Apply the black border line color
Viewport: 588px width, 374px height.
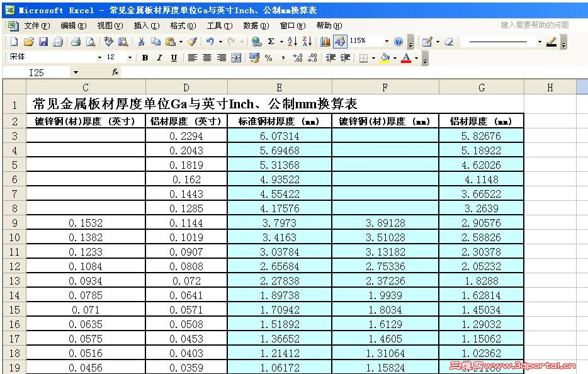click(x=551, y=42)
